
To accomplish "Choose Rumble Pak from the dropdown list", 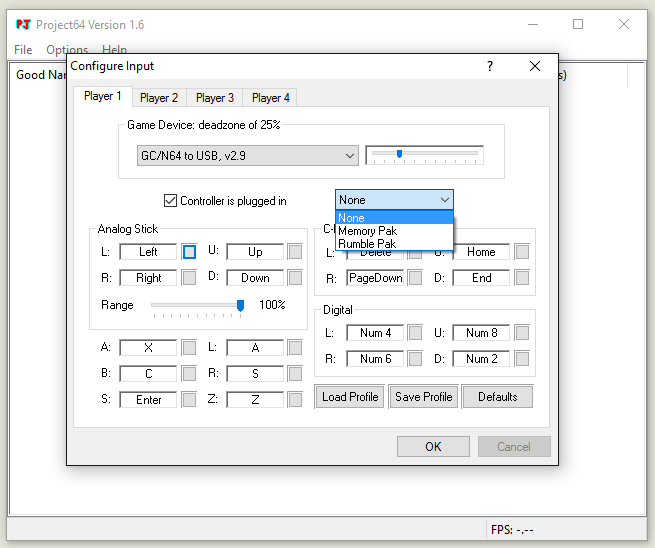I will [x=394, y=244].
